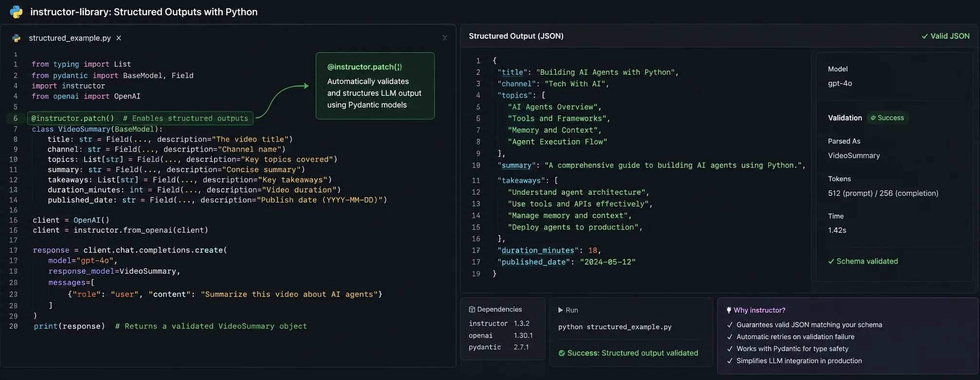This screenshot has width=980, height=380.
Task: Click the Run play triangle icon
Action: click(561, 310)
